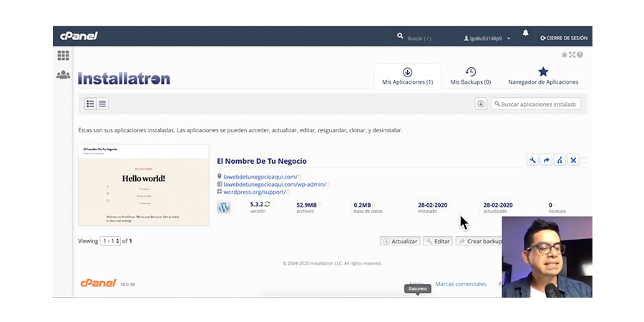Click the cPanel logo in the top bar

point(79,36)
